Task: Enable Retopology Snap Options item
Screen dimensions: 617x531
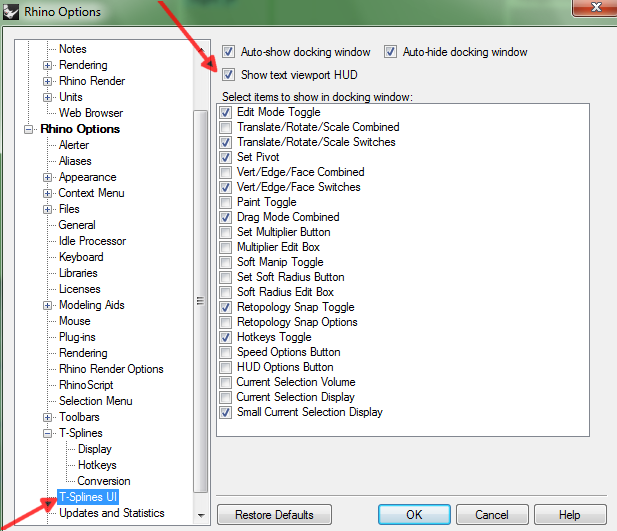Action: tap(226, 322)
